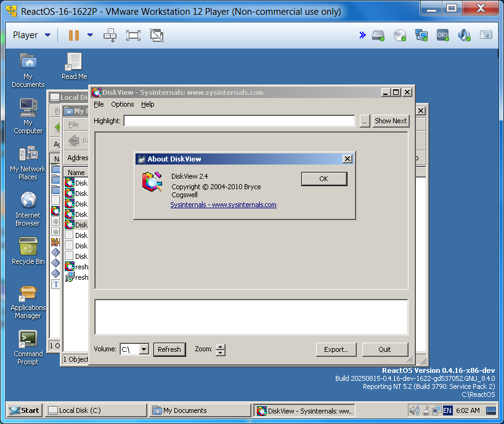The image size is (504, 424).
Task: Click the VMware CD/DVD drive device icon
Action: pyautogui.click(x=400, y=35)
